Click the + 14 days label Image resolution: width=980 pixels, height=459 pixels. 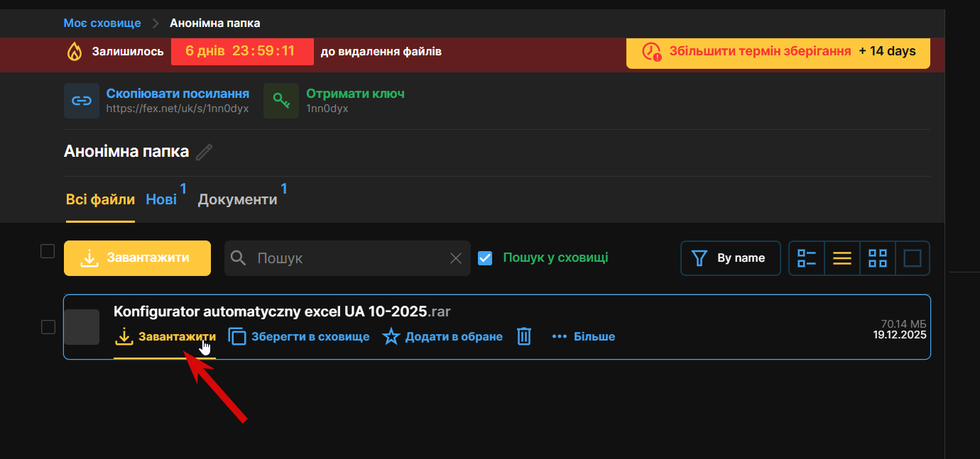point(887,51)
